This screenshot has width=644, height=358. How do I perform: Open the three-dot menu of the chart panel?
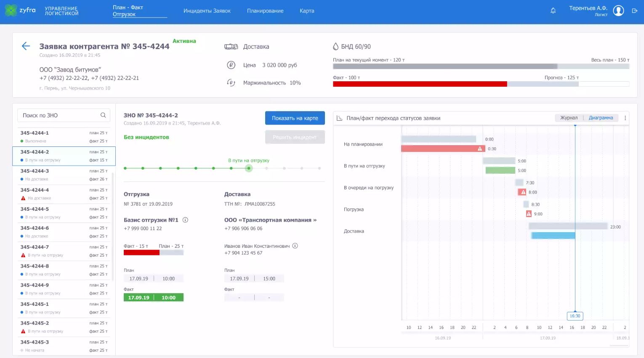click(x=625, y=118)
